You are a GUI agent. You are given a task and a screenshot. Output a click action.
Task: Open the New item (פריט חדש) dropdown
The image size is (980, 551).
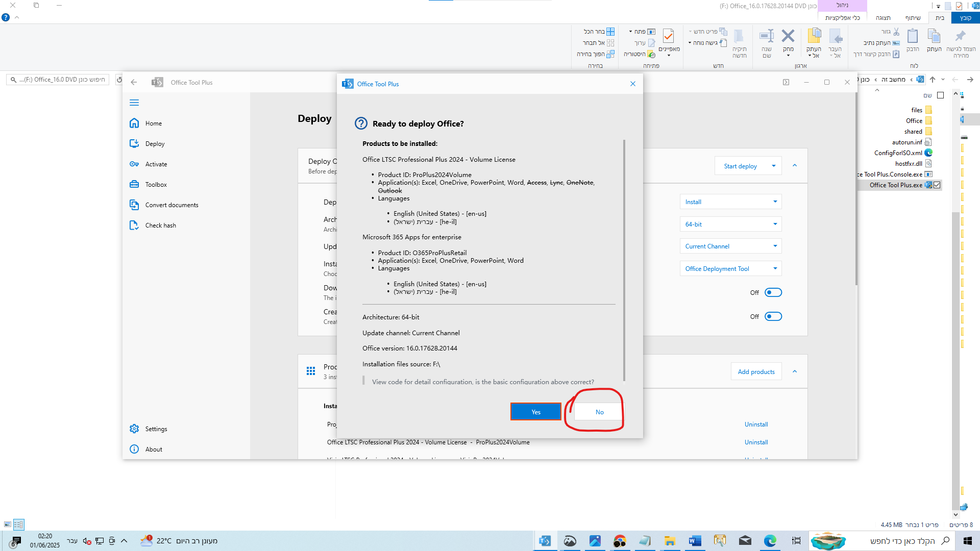(x=708, y=32)
